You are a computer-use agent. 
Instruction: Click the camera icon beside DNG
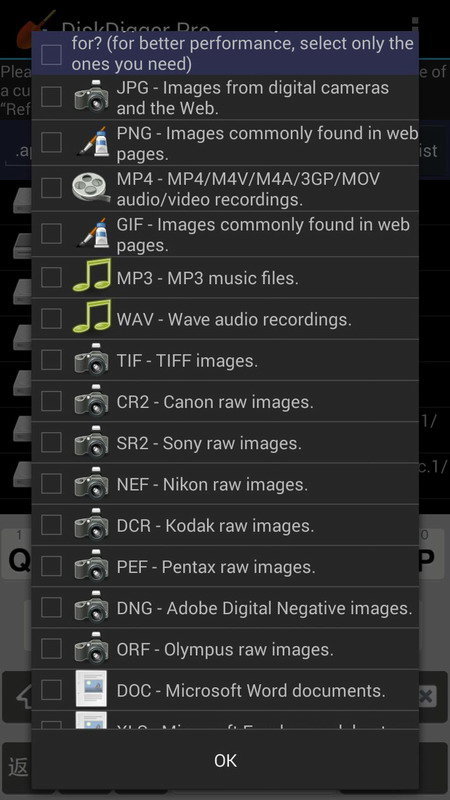(x=91, y=607)
